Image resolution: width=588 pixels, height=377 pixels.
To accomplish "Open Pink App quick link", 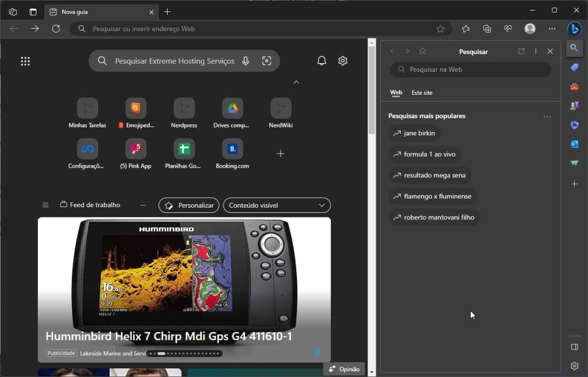I will pyautogui.click(x=136, y=154).
